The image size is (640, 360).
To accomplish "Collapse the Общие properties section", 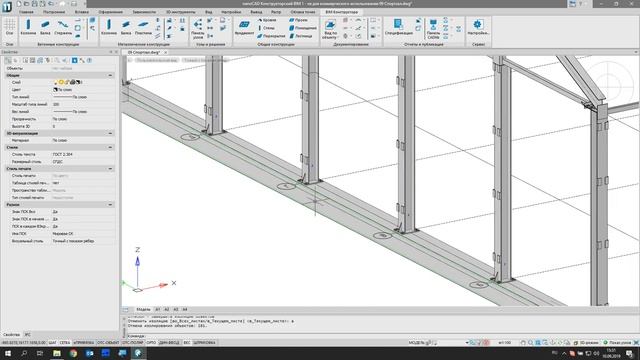I will [110, 76].
